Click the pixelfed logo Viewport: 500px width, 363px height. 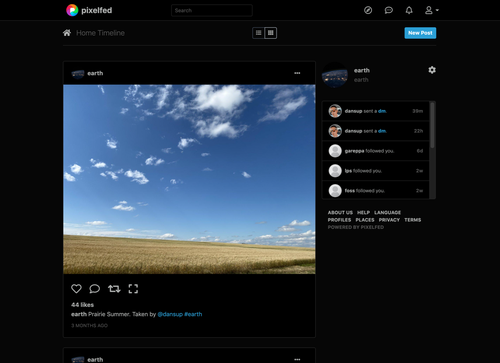(89, 10)
